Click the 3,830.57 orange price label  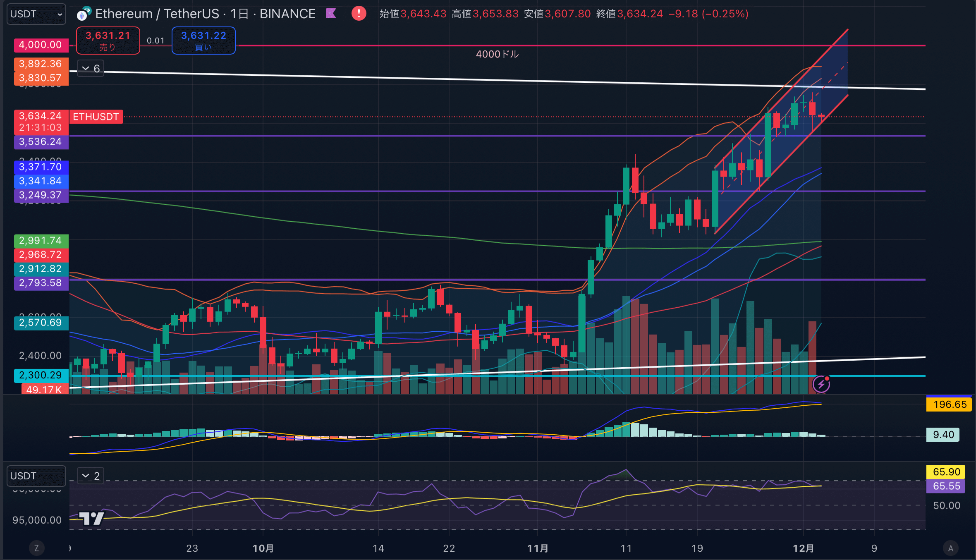pos(41,78)
